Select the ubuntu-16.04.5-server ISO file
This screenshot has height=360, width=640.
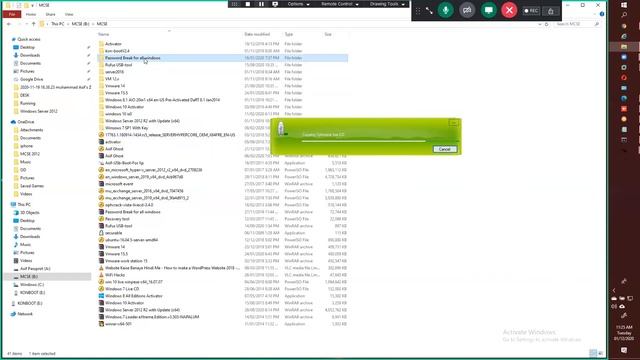click(x=131, y=240)
